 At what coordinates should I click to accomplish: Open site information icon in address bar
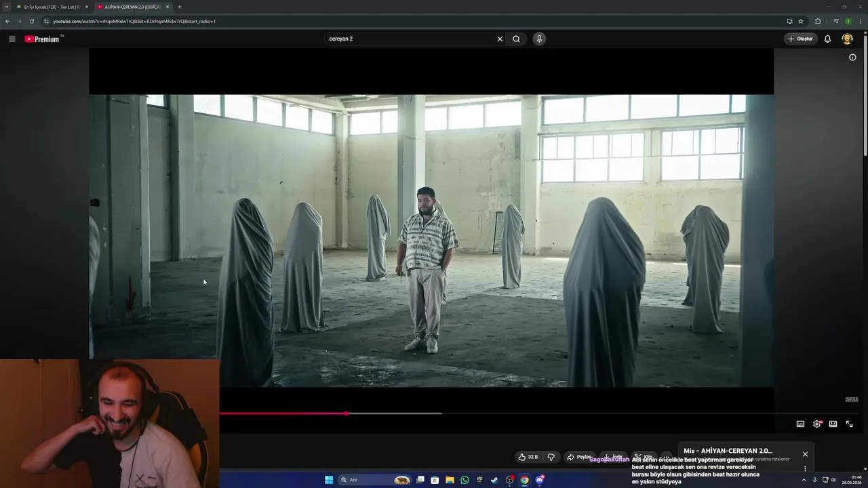pyautogui.click(x=46, y=21)
